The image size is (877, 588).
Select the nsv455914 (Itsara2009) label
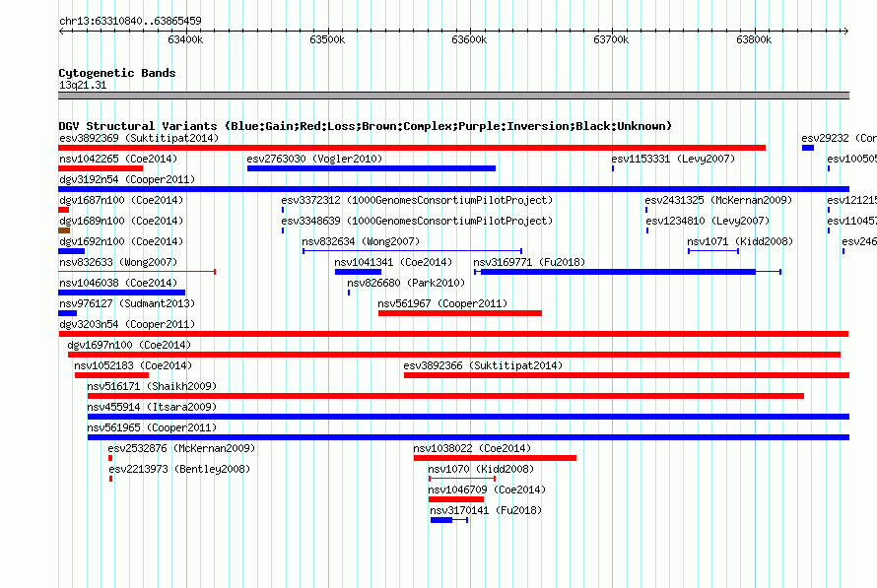(152, 407)
